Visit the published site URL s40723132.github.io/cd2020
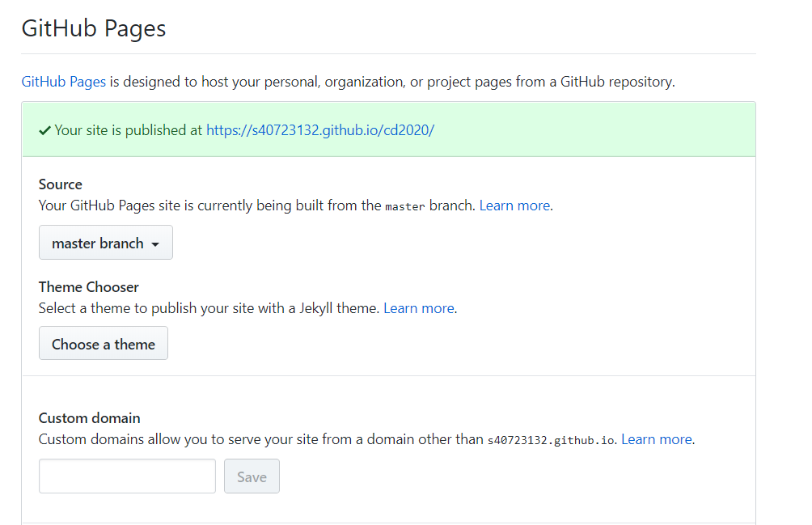Viewport: 812px width, 525px height. tap(320, 130)
